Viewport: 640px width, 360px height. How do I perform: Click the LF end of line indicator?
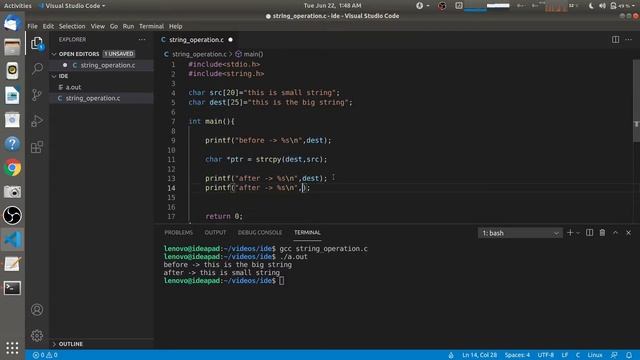click(x=565, y=355)
